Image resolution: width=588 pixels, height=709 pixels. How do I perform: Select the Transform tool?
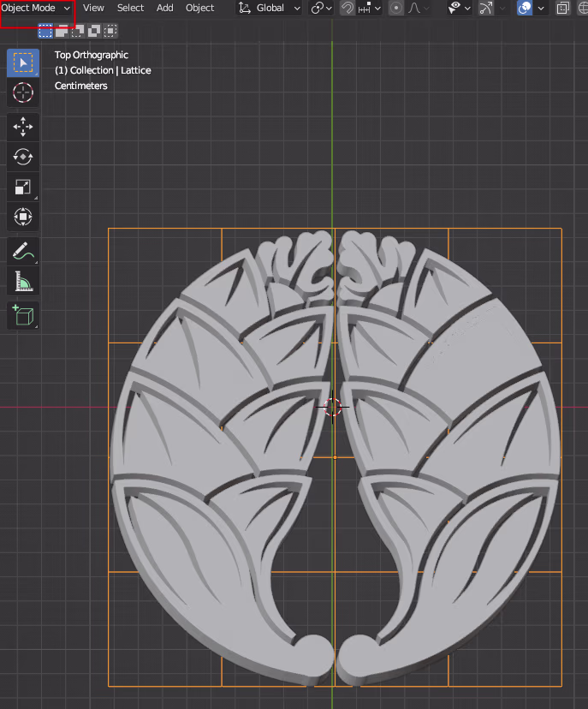[x=23, y=217]
